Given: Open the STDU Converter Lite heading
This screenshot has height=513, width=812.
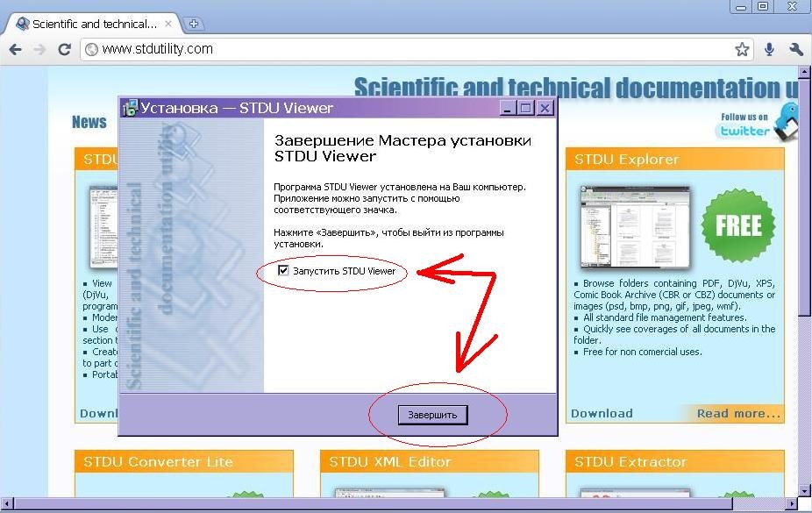Looking at the screenshot, I should point(158,462).
